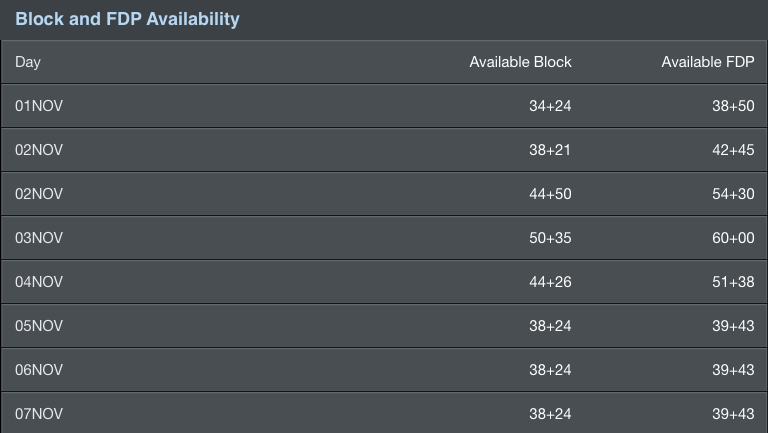
Task: Select the 05NOV day cell
Action: pyautogui.click(x=39, y=326)
